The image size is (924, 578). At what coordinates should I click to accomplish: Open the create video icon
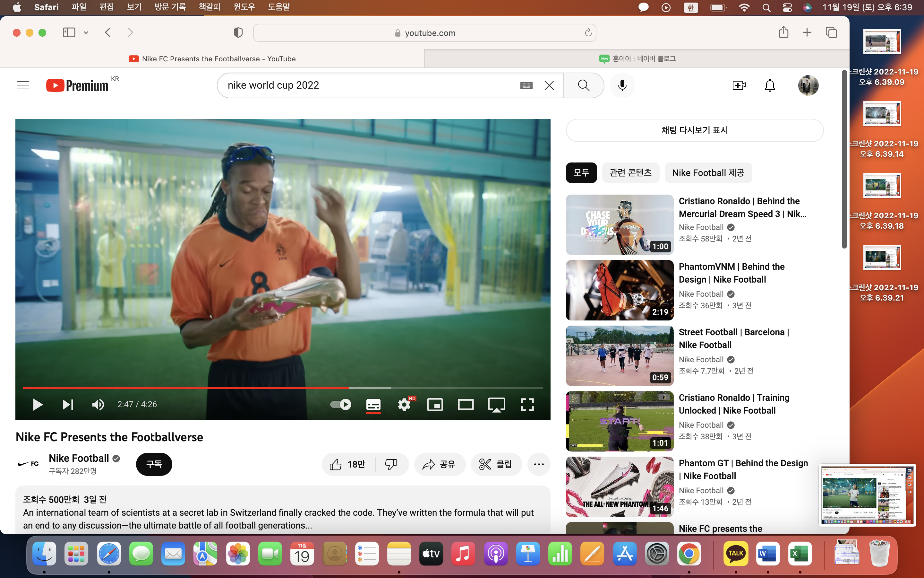click(739, 85)
